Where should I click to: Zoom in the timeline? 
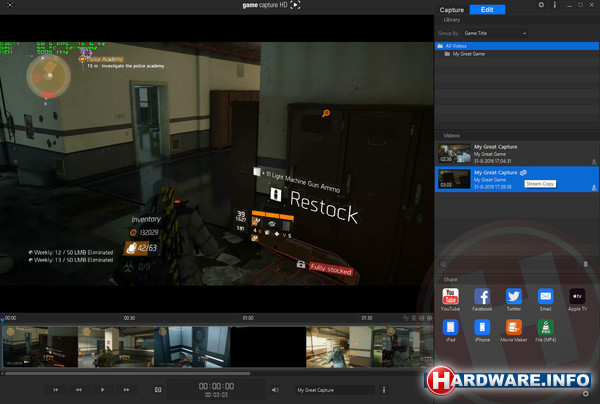point(429,318)
